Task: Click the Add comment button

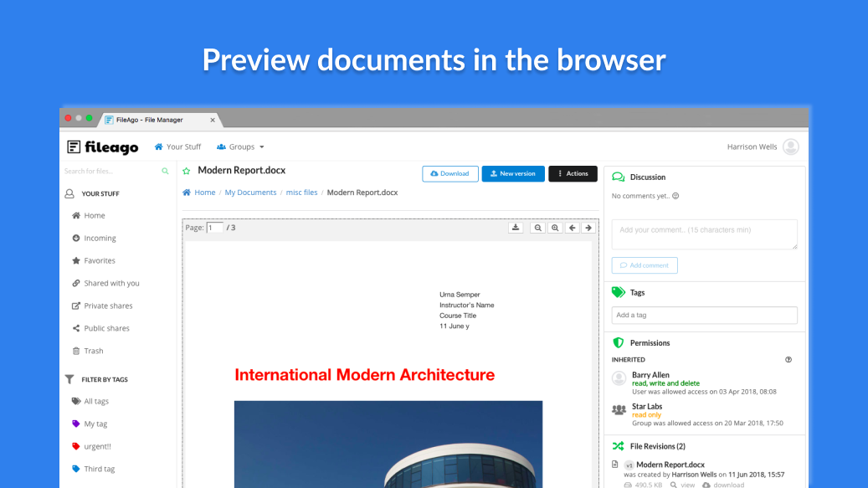Action: (x=645, y=265)
